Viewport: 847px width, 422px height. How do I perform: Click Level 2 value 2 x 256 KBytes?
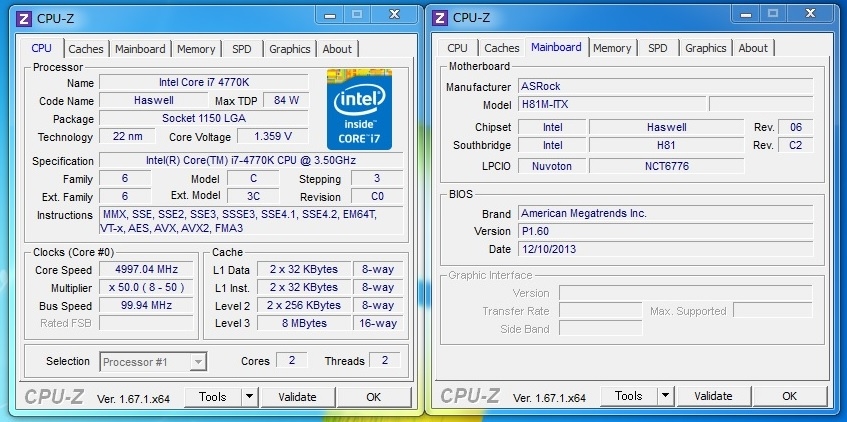(x=304, y=305)
